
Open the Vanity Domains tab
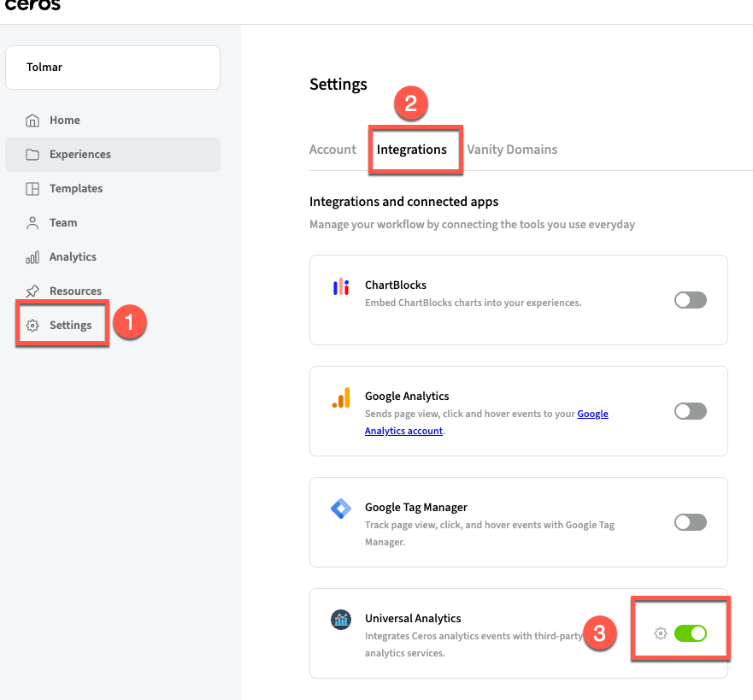click(x=512, y=150)
